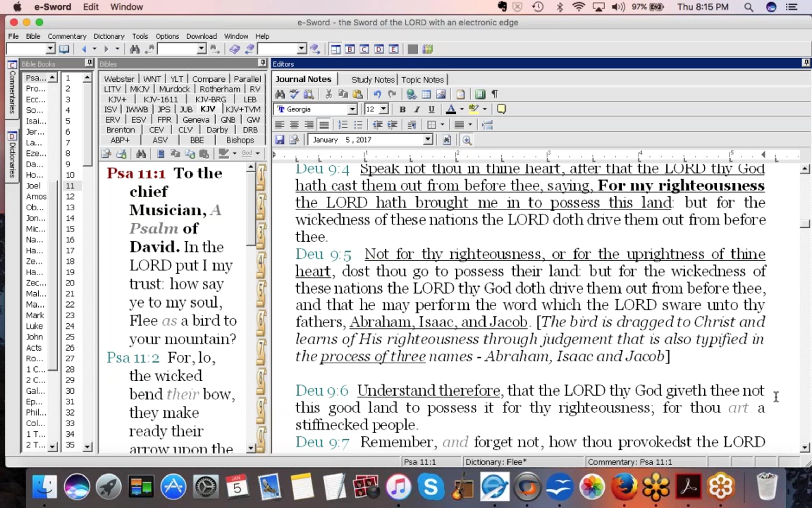The width and height of the screenshot is (812, 508).
Task: Click the print icon in Bibles panel
Action: 121,154
